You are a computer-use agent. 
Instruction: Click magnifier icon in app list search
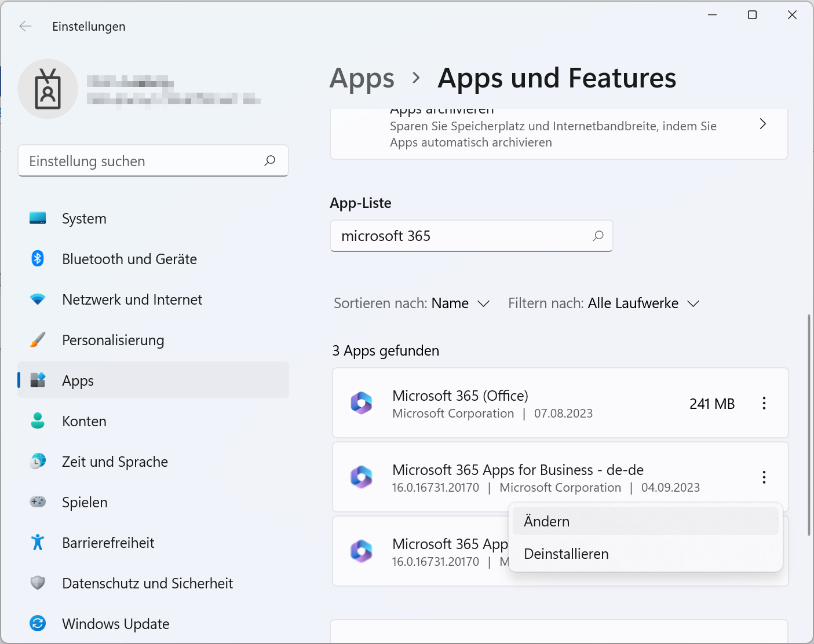(598, 236)
